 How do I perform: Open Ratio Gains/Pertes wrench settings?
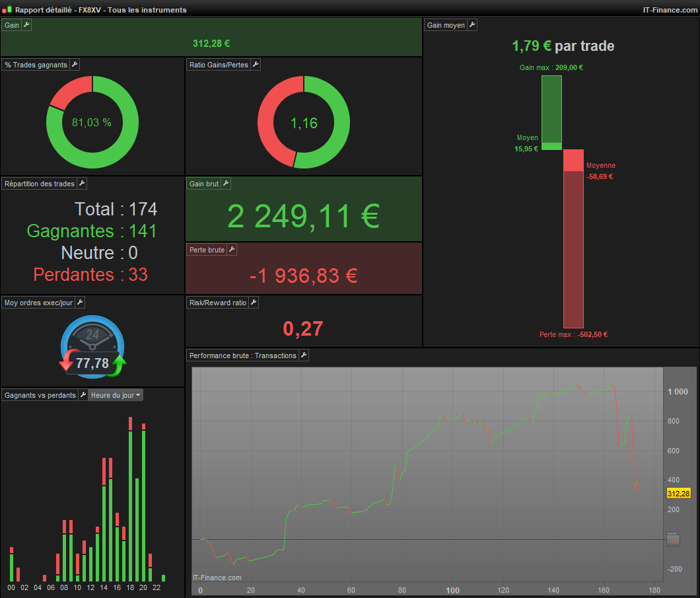click(256, 65)
